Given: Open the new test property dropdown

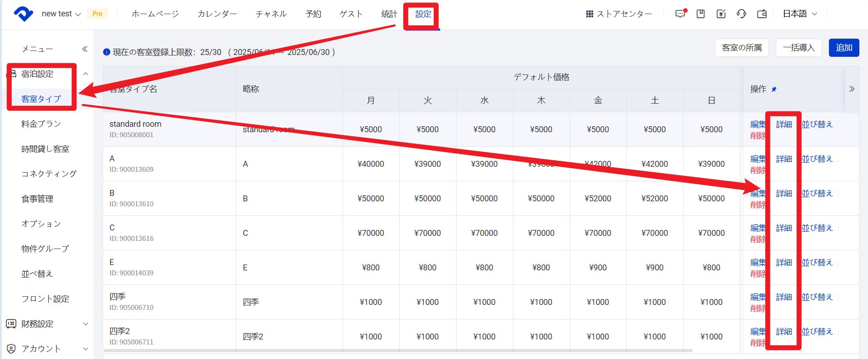Looking at the screenshot, I should pos(61,14).
